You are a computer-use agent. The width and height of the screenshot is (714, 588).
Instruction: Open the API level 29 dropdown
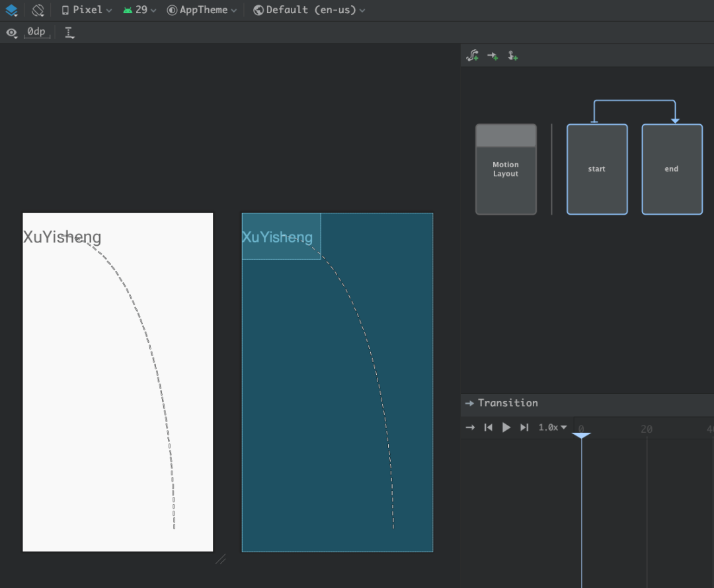click(140, 11)
